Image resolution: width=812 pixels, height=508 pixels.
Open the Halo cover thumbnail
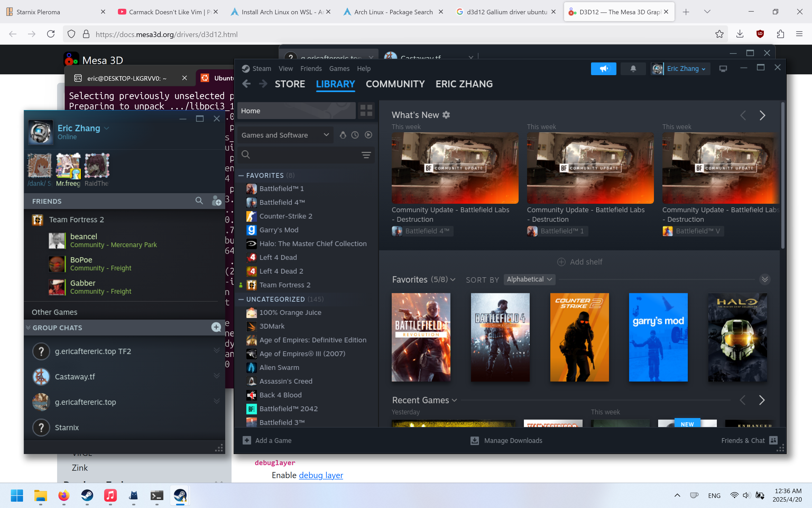point(737,337)
